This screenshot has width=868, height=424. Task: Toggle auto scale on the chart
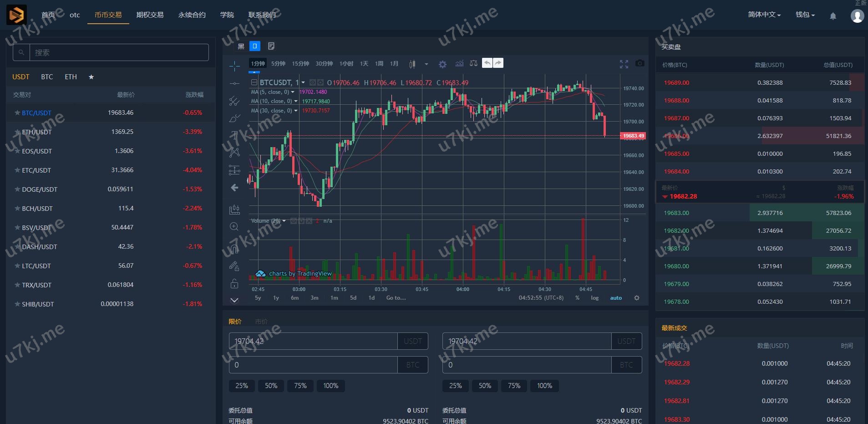point(615,298)
